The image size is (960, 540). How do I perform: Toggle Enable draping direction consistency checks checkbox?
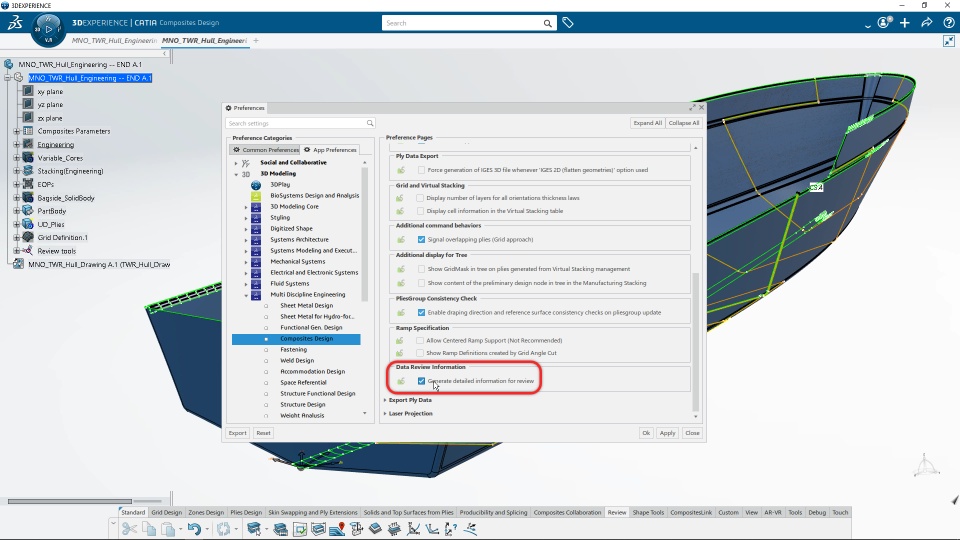421,312
